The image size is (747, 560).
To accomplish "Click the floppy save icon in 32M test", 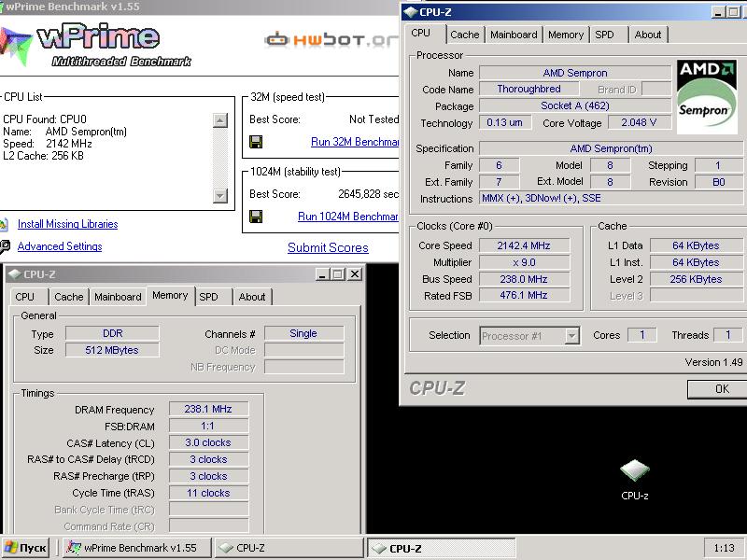I will 256,142.
